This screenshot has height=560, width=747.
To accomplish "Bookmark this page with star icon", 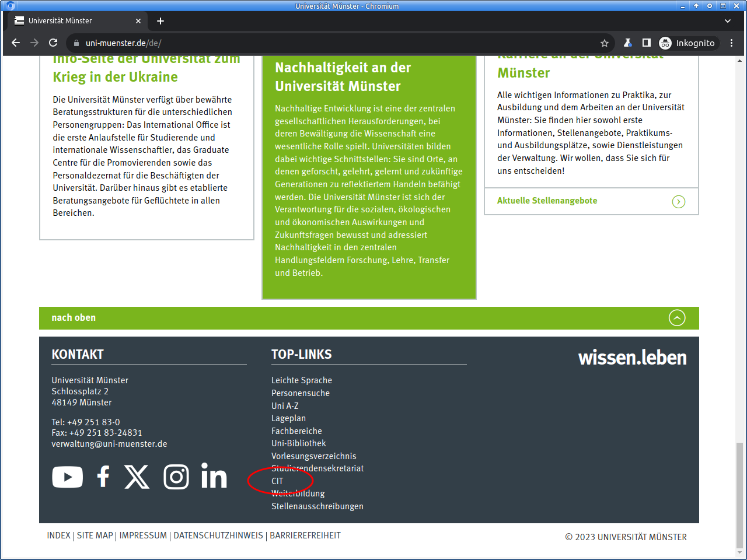I will [x=605, y=43].
